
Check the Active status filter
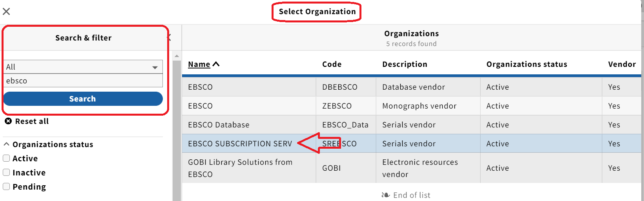click(x=6, y=158)
